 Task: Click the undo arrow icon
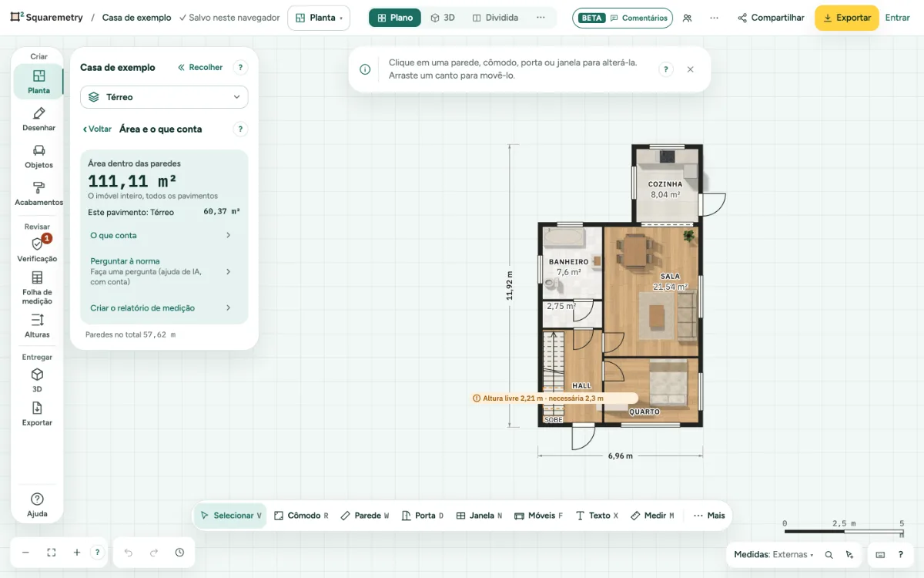(x=129, y=553)
